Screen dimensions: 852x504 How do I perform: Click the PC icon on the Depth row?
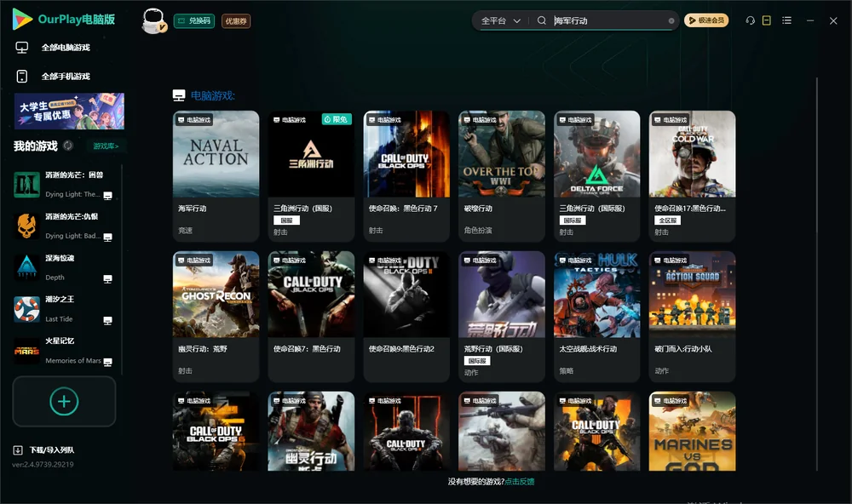pyautogui.click(x=107, y=278)
